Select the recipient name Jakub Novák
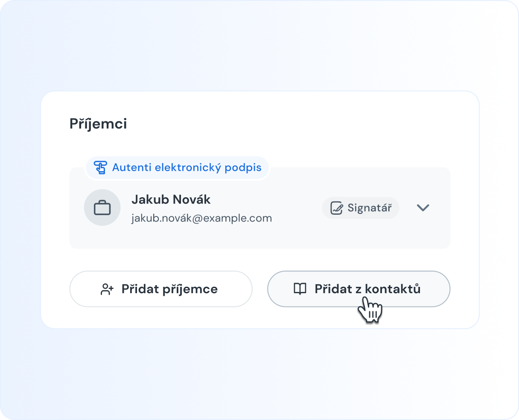519x420 pixels. point(171,199)
